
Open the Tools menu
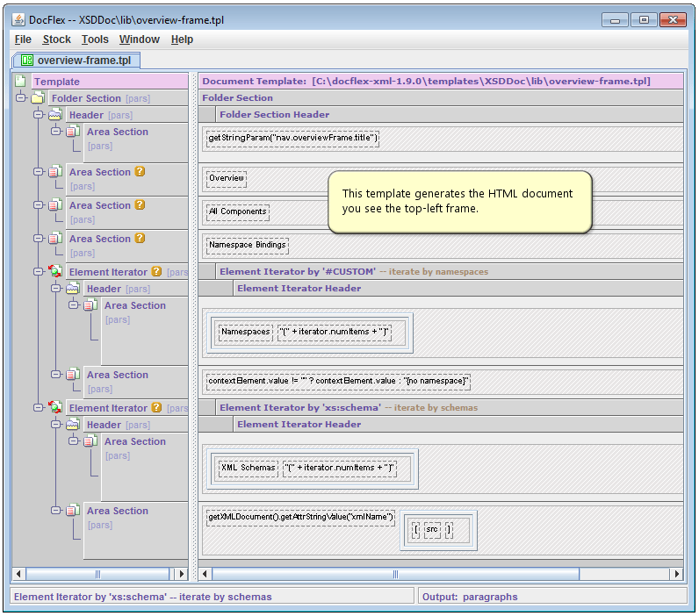[95, 39]
